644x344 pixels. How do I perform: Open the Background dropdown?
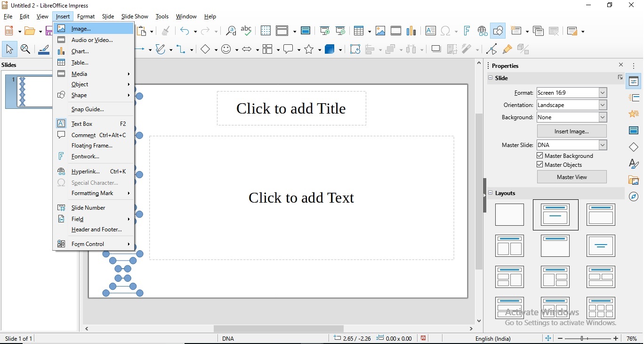coord(603,117)
